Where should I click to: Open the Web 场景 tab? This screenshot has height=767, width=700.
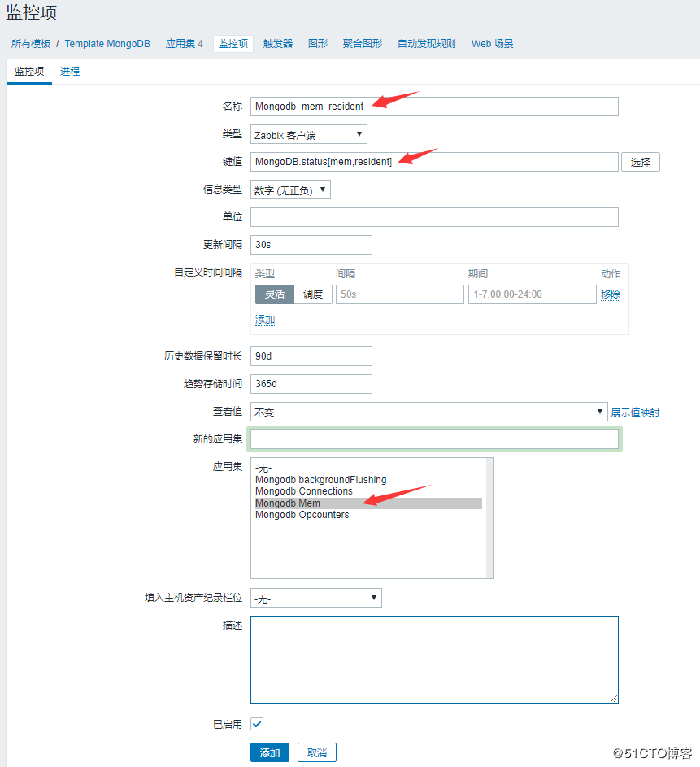click(x=492, y=44)
